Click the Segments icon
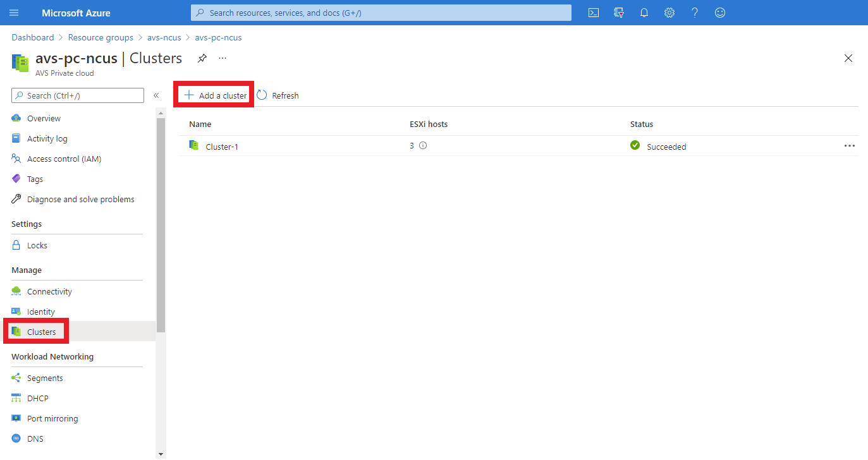 [16, 378]
